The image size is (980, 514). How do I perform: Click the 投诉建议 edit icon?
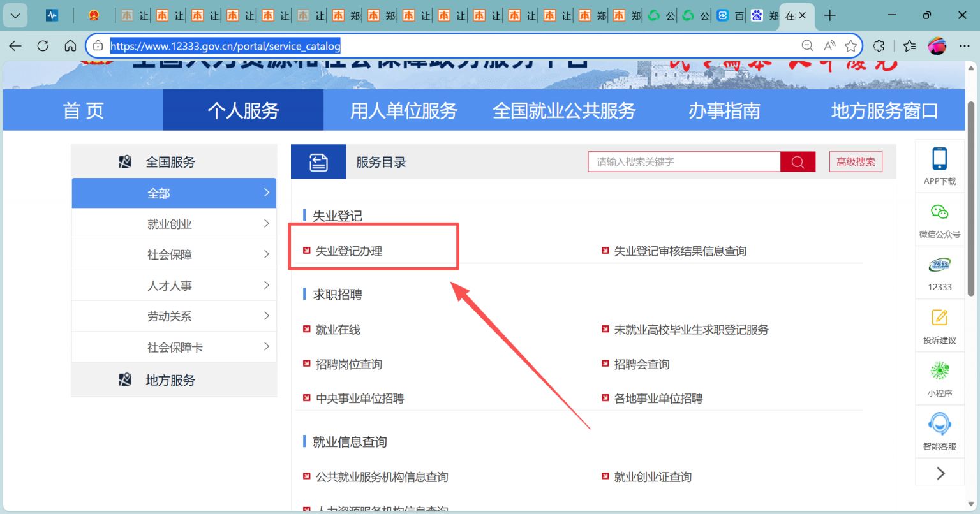(939, 318)
